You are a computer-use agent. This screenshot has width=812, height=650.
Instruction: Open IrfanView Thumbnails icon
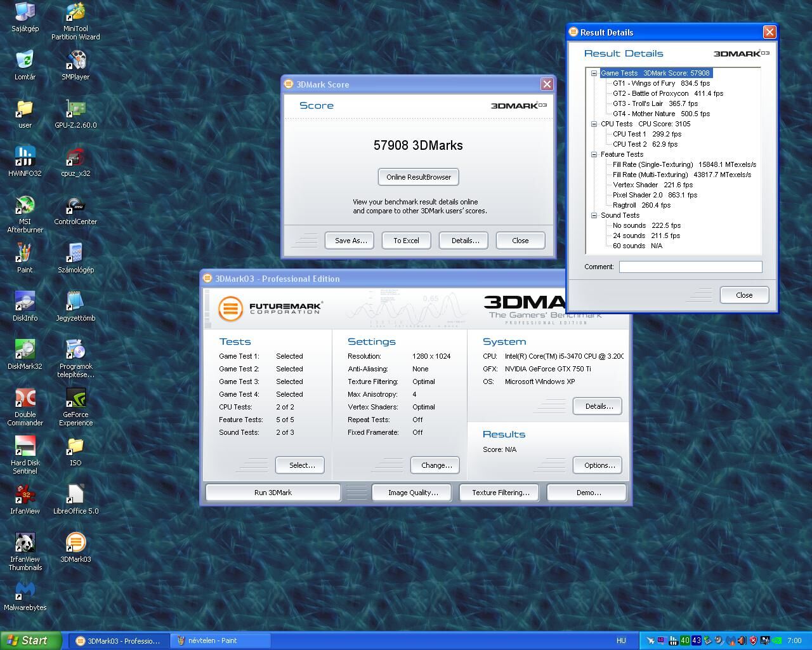[x=25, y=552]
